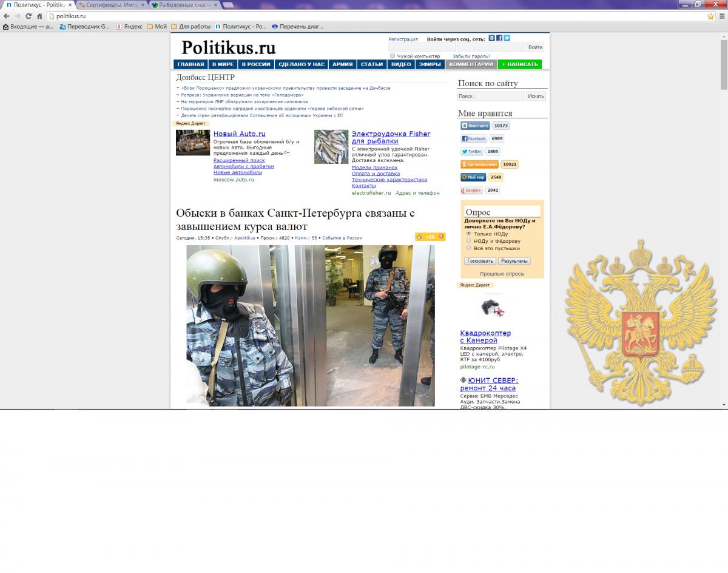Viewport: 728px width, 573px height.
Task: Expand the "Мой" bookmarks folder
Action: 157,27
